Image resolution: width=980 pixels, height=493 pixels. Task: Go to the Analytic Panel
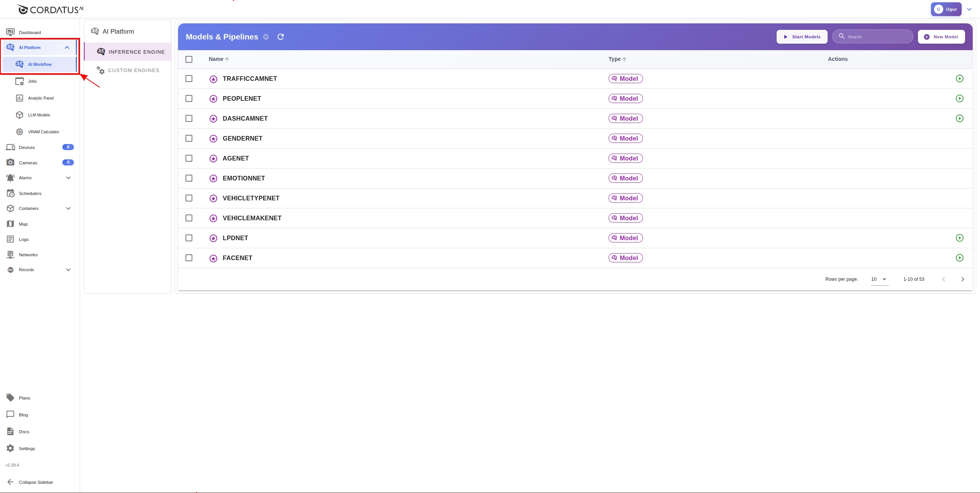41,98
